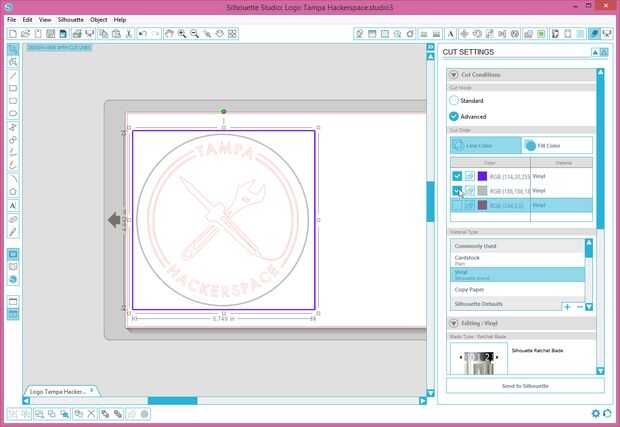
Task: Open the Edit menu
Action: [x=27, y=19]
